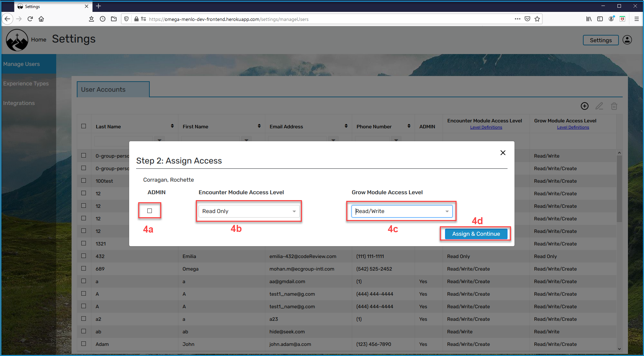The height and width of the screenshot is (356, 644).
Task: Click the site padlock security icon
Action: click(136, 19)
